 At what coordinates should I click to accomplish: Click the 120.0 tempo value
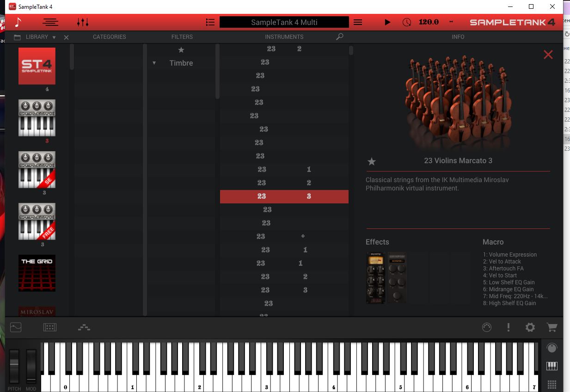pos(429,22)
